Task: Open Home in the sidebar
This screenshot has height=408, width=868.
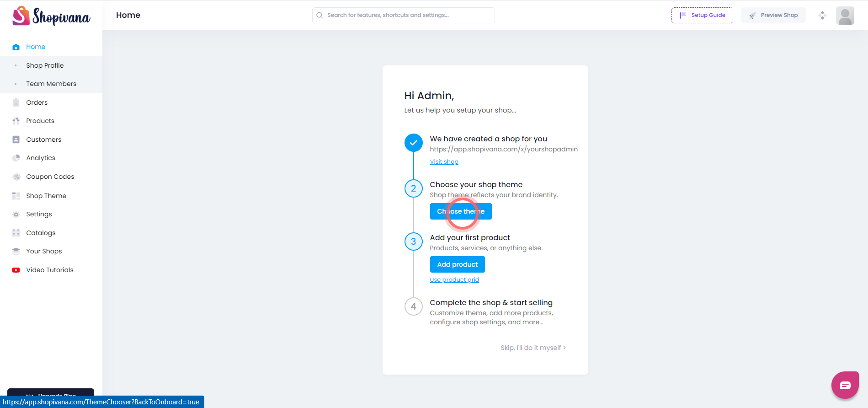Action: point(36,47)
